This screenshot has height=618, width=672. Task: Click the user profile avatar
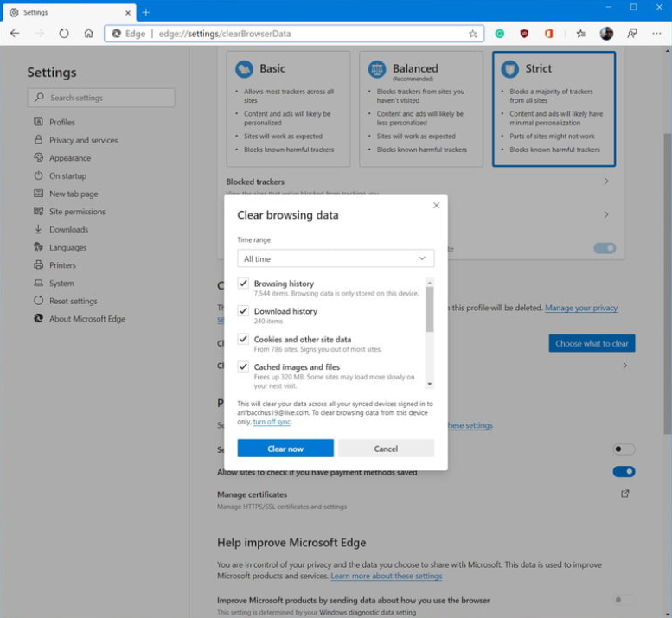click(x=606, y=34)
